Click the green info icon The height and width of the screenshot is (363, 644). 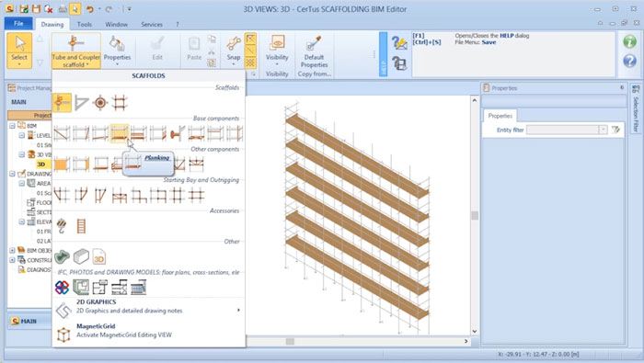(x=629, y=41)
